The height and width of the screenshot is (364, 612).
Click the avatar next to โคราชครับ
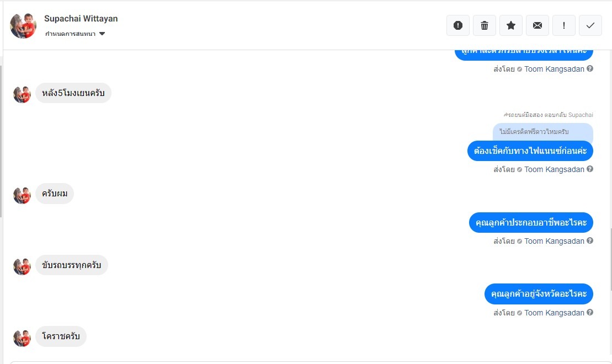pos(22,338)
